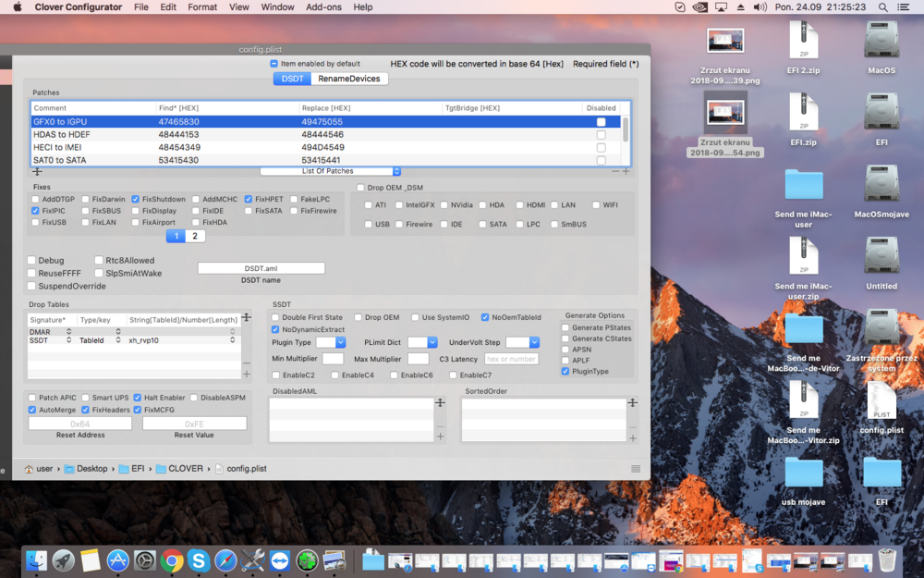Open Skype in the dock
Image resolution: width=924 pixels, height=578 pixels.
click(198, 560)
